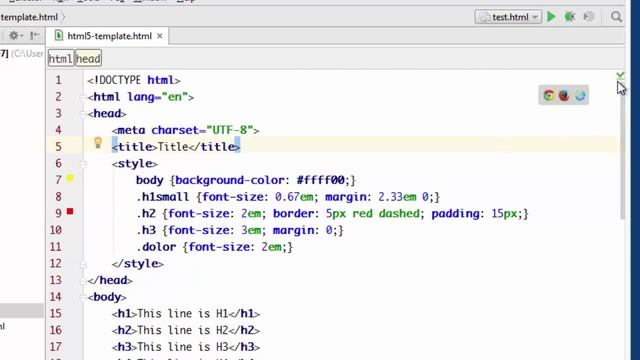Click the green inspection checkmark indicator
The image size is (640, 360).
point(620,76)
